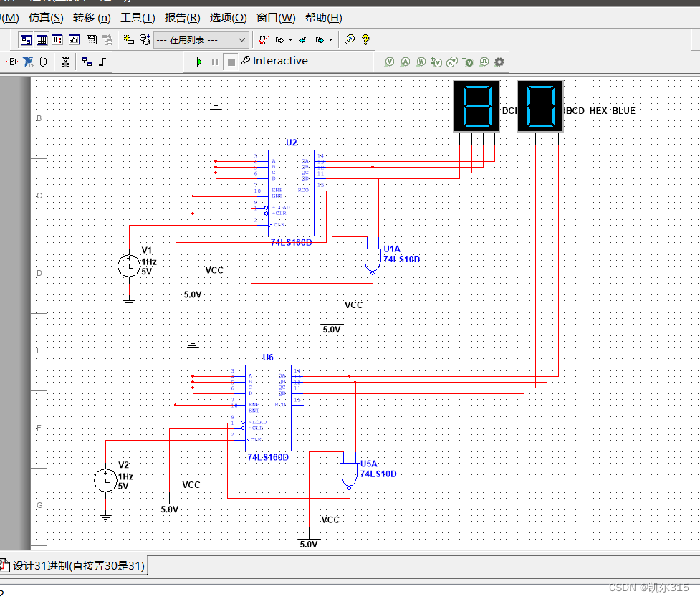The width and height of the screenshot is (700, 599).
Task: Select the V2 1Hz clock source
Action: (x=106, y=481)
